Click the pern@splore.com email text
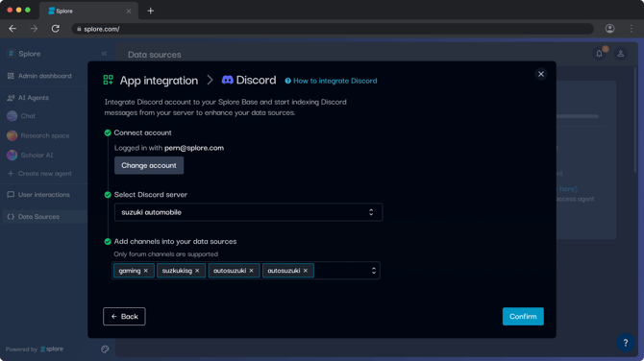Viewport: 644px width, 361px height. (x=194, y=148)
